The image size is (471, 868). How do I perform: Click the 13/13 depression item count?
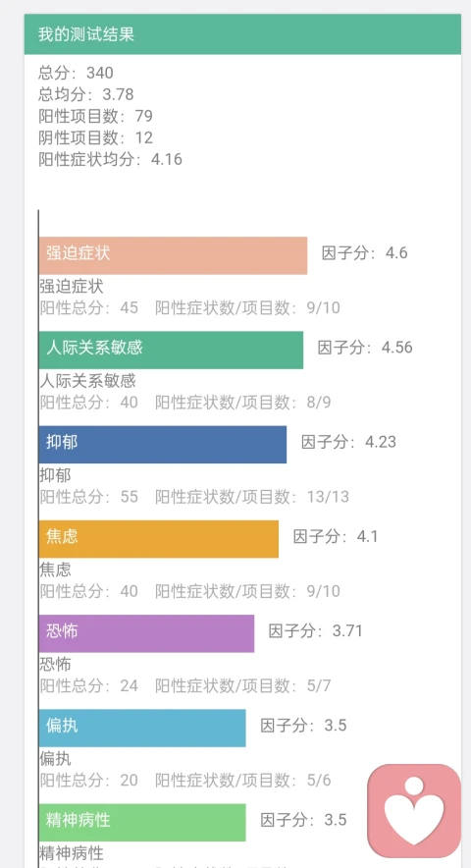tap(328, 497)
